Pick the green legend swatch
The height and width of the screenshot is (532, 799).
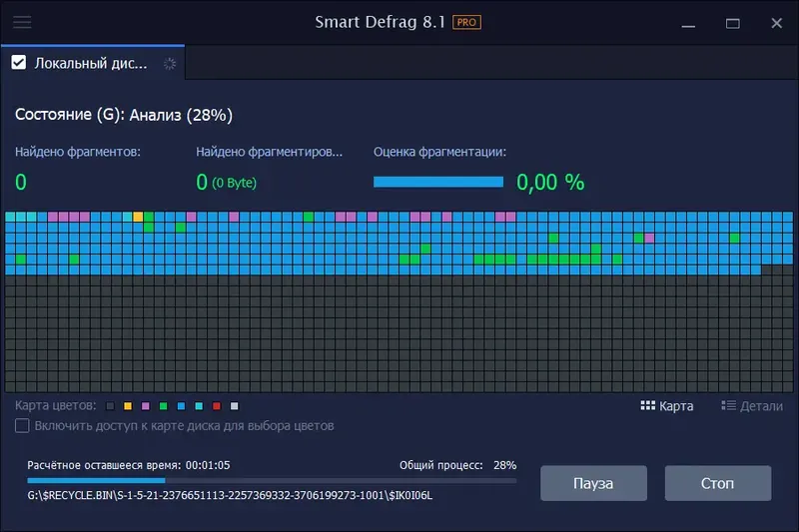click(164, 406)
